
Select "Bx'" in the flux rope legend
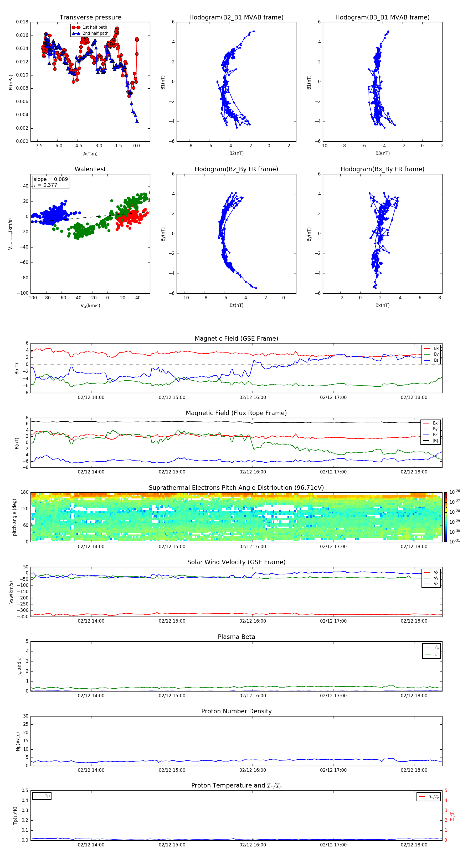[x=431, y=423]
